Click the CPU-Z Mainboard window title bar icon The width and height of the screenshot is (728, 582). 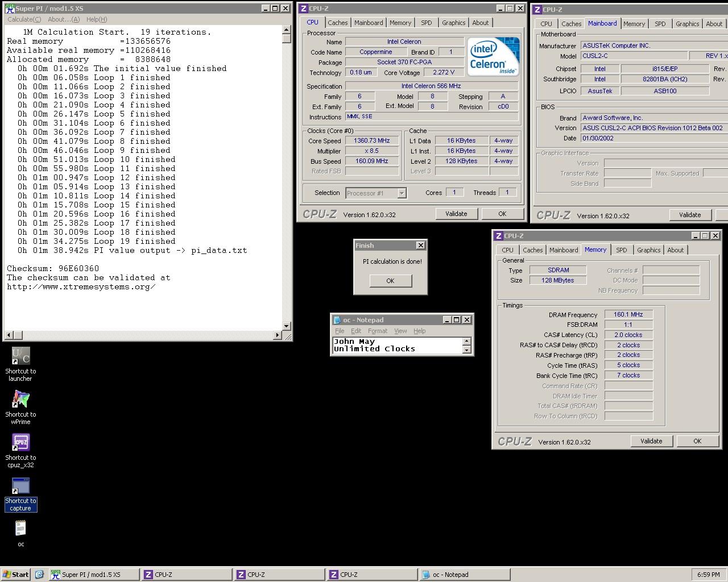point(537,10)
